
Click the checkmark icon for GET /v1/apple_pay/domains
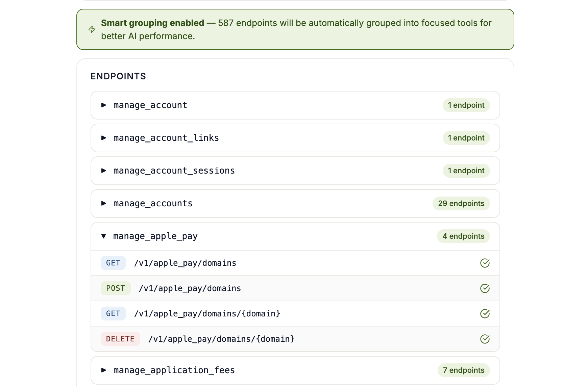tap(485, 263)
